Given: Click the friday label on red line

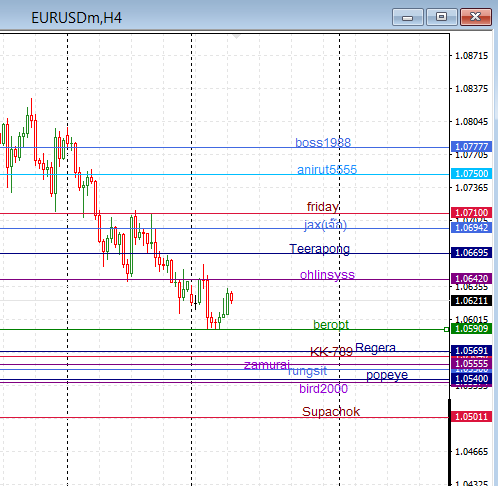Looking at the screenshot, I should (x=323, y=207).
